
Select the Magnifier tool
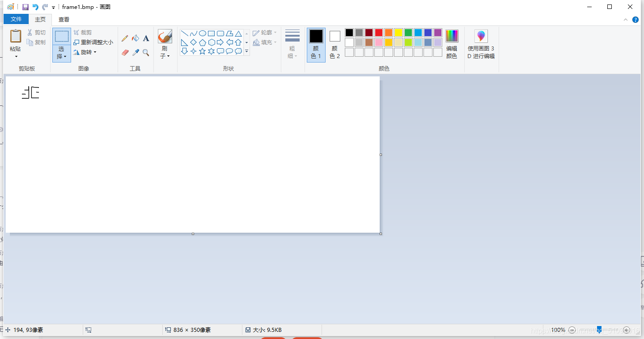(146, 52)
